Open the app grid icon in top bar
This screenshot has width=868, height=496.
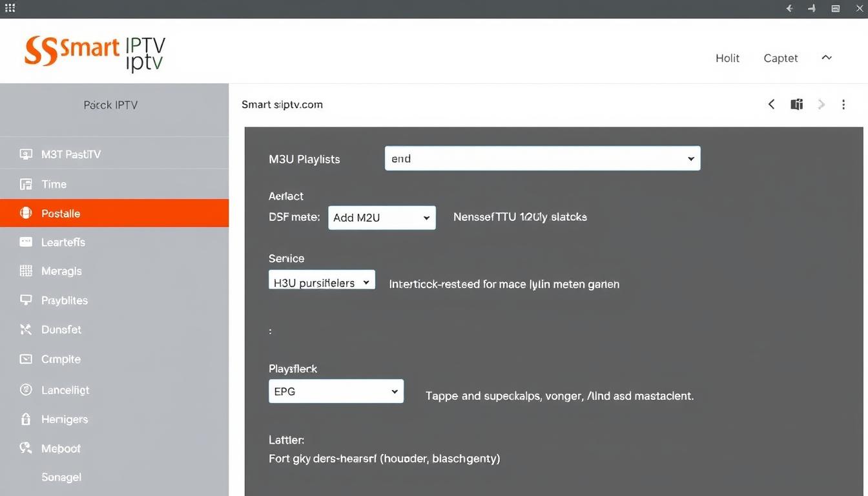pos(10,8)
